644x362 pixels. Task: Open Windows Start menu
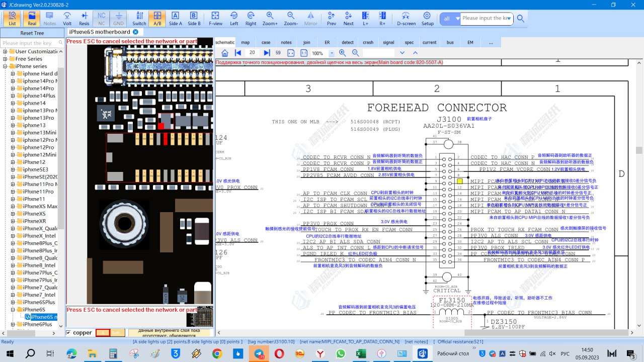coord(10,353)
